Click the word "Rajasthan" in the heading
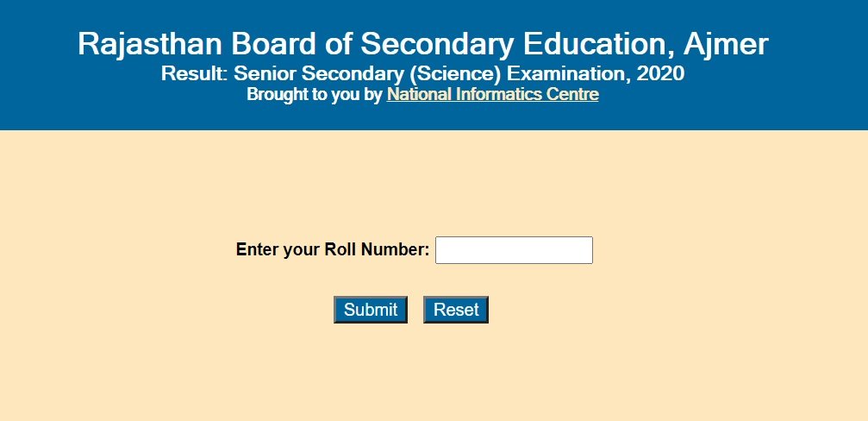The height and width of the screenshot is (421, 868). 138,44
